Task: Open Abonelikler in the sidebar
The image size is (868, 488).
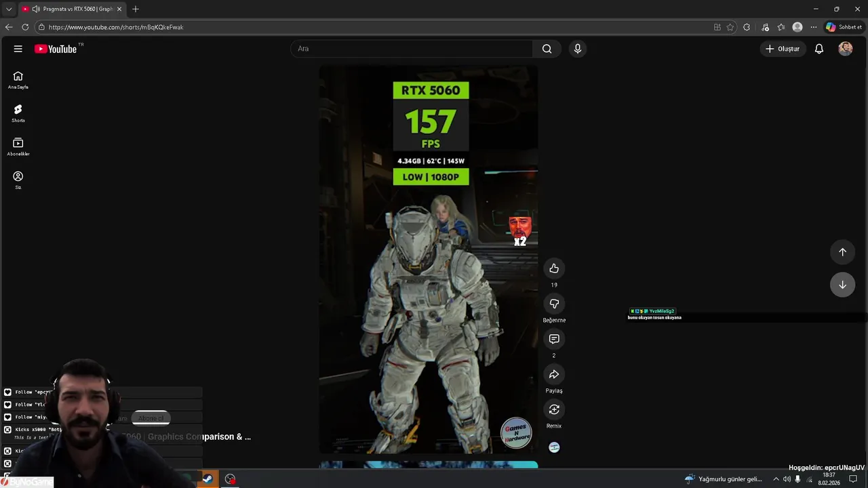Action: point(18,146)
